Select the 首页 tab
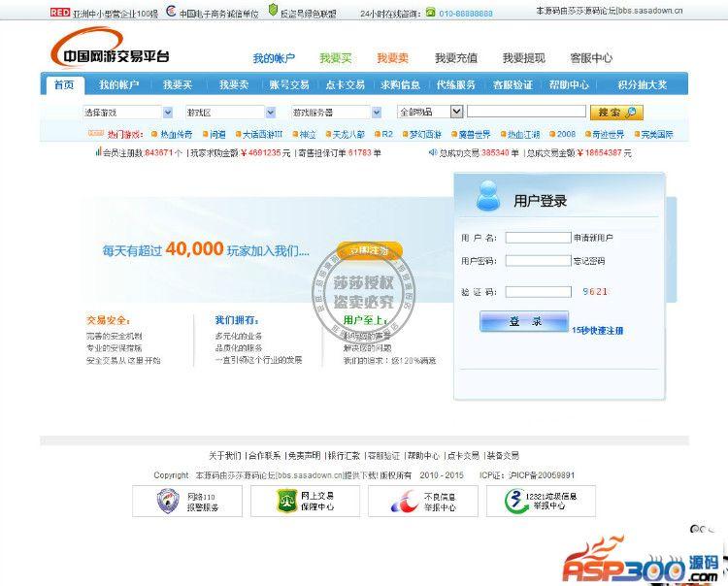The height and width of the screenshot is (586, 728). tap(64, 85)
